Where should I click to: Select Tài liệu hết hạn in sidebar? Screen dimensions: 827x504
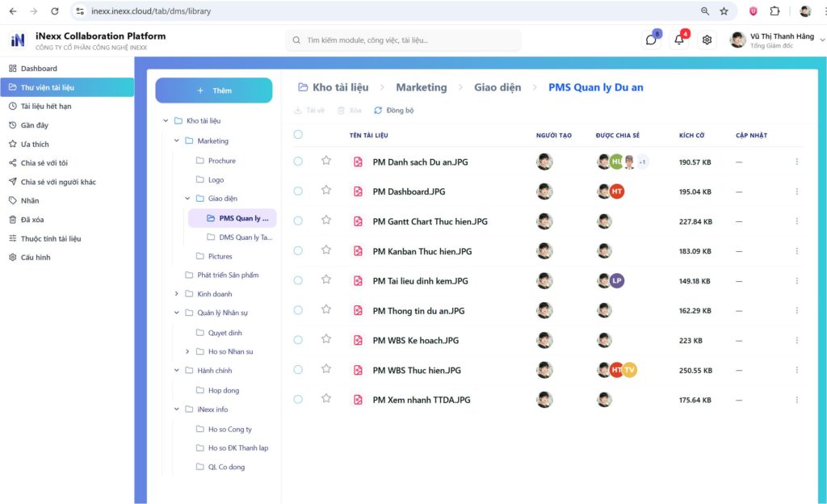tap(52, 106)
